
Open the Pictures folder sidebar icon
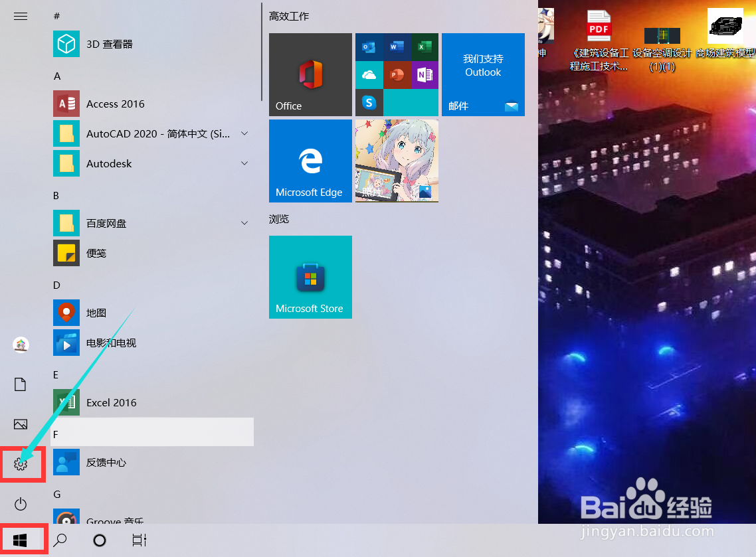pyautogui.click(x=21, y=424)
